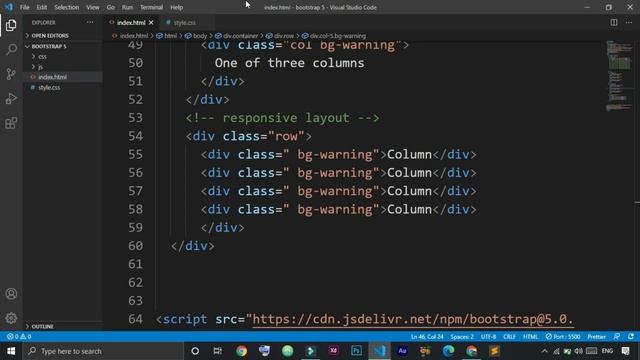
Task: Select style.css in the file explorer
Action: click(62, 87)
